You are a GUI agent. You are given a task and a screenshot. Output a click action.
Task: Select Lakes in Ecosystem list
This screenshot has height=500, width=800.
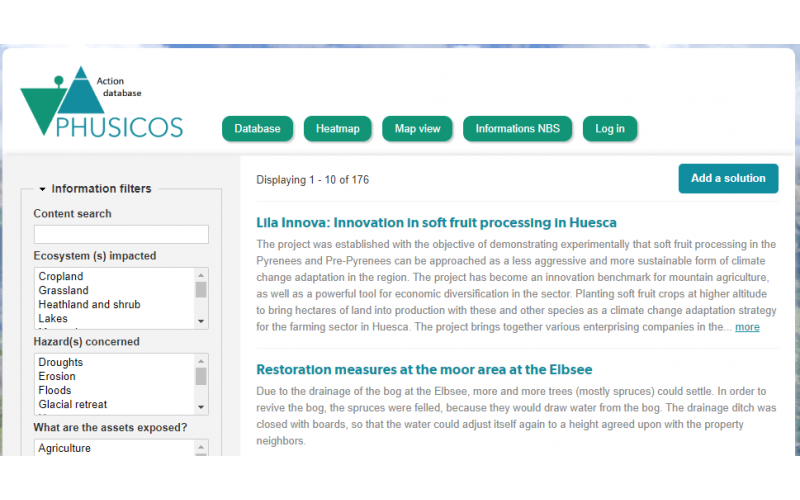[53, 318]
